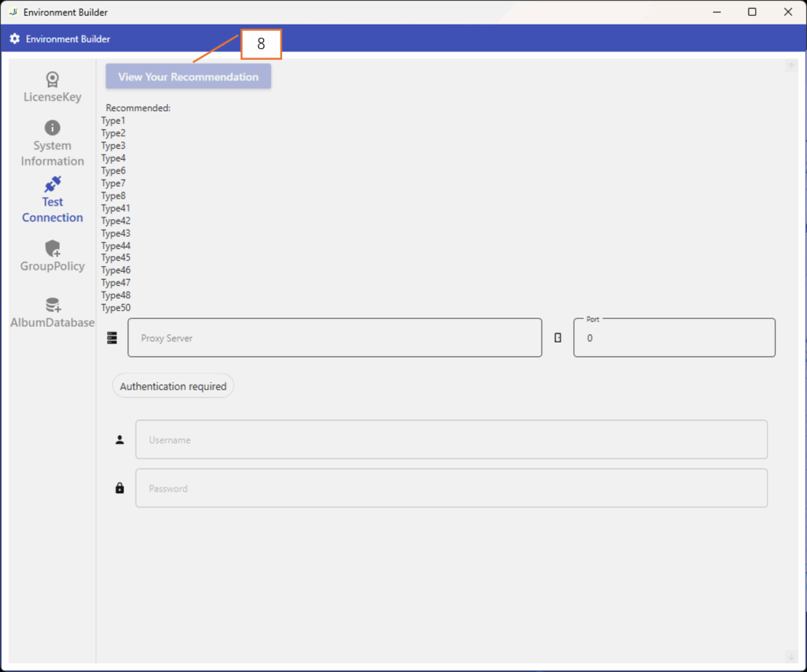Click the username person icon
This screenshot has height=672, width=807.
120,440
